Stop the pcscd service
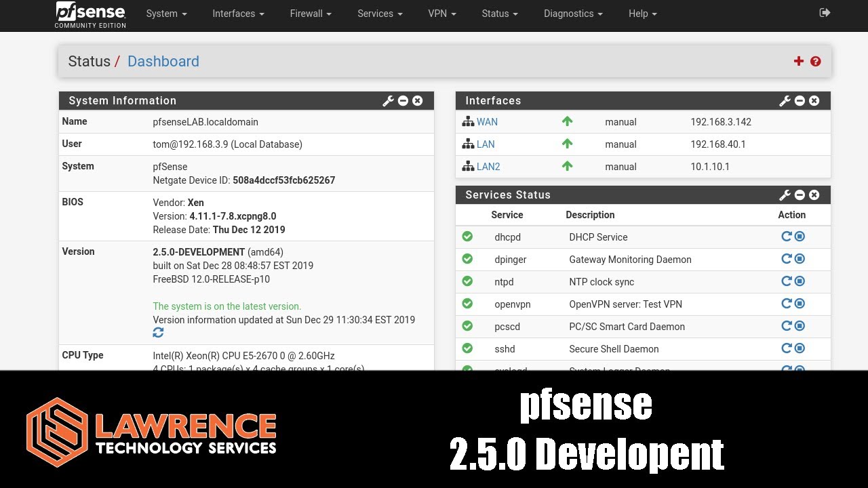 [x=800, y=326]
